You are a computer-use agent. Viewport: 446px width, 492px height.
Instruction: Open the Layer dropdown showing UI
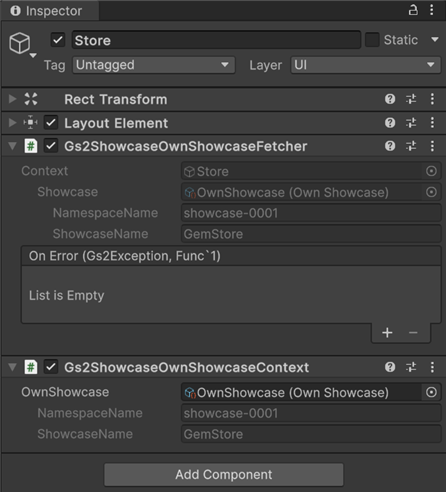point(366,65)
